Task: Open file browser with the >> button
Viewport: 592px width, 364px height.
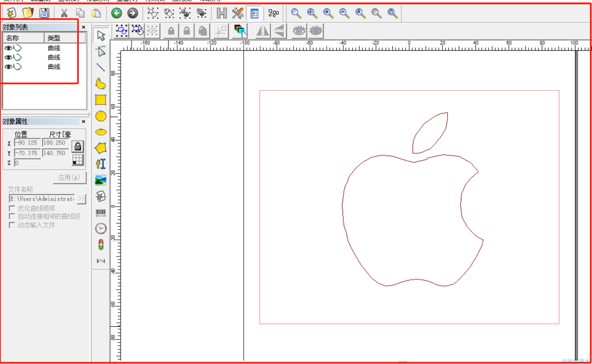Action: [81, 199]
